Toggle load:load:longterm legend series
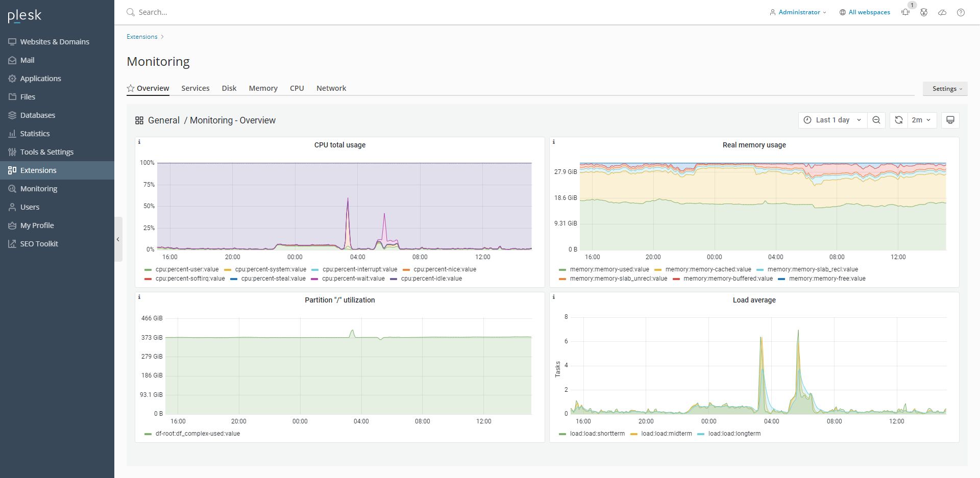The height and width of the screenshot is (478, 980). coord(734,434)
